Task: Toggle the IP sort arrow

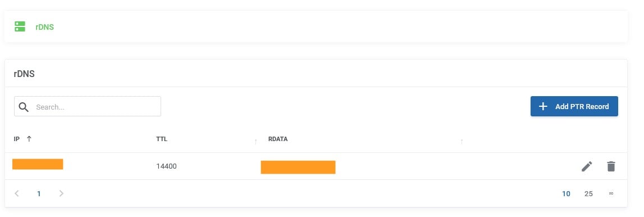Action: pos(29,139)
